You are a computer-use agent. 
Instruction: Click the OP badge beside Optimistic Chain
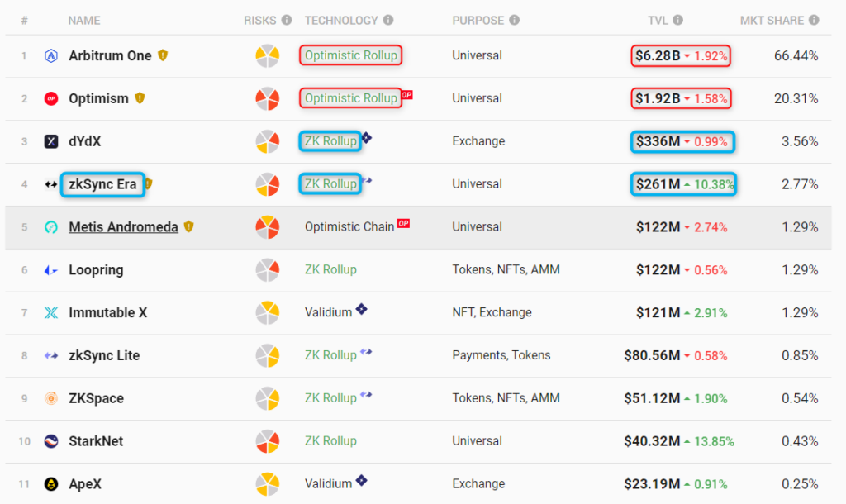click(x=403, y=223)
